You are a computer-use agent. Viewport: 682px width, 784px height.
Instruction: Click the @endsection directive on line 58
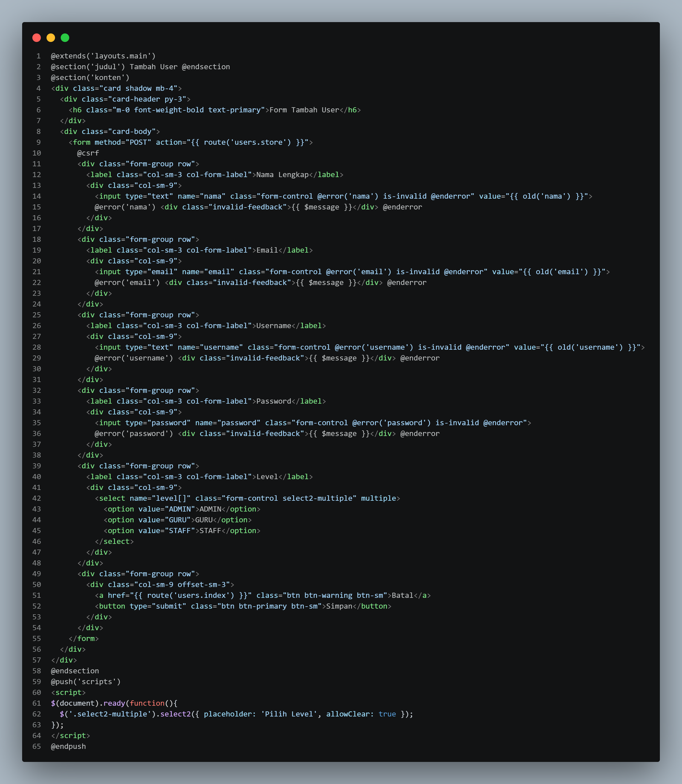coord(75,671)
